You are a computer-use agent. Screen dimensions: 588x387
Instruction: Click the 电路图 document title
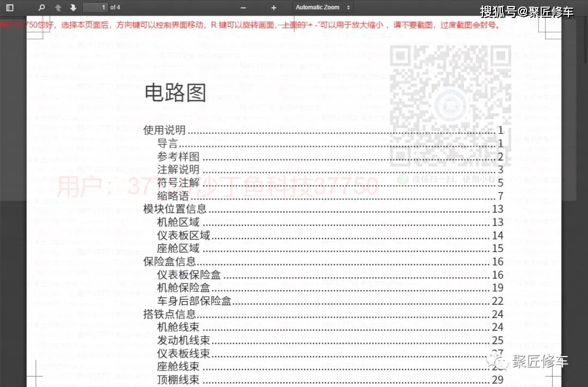coord(175,93)
